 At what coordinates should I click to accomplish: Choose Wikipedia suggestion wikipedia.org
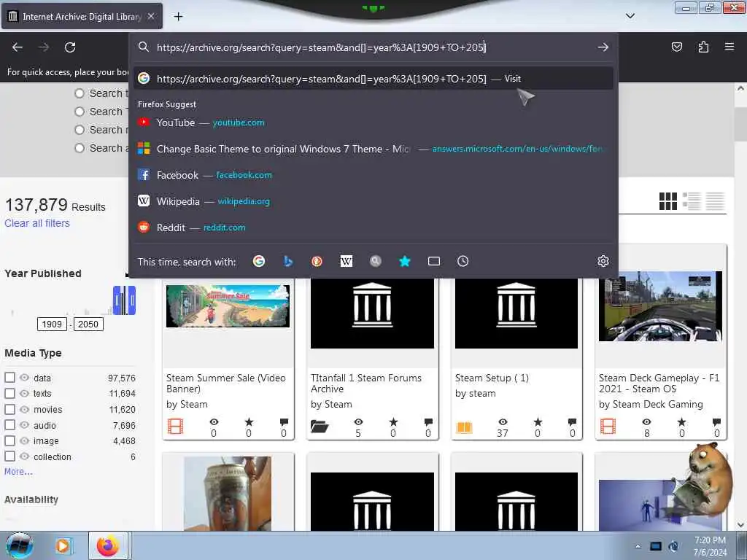point(373,201)
